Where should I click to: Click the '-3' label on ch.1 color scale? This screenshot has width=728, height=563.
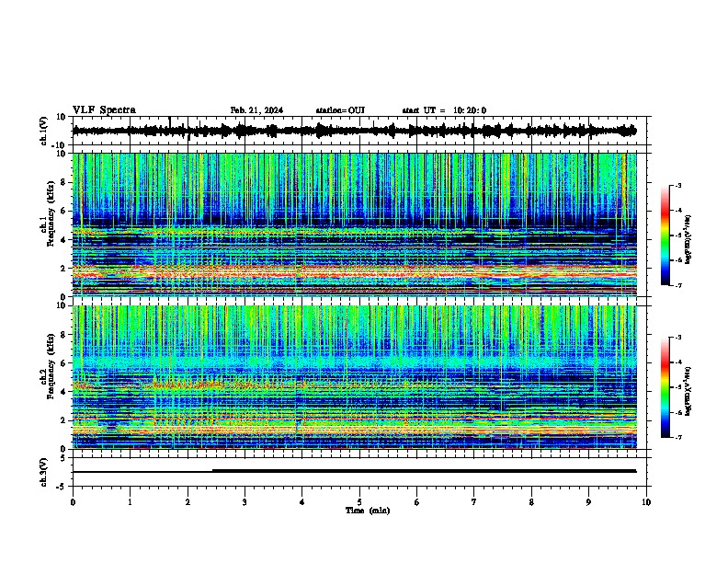tap(677, 185)
